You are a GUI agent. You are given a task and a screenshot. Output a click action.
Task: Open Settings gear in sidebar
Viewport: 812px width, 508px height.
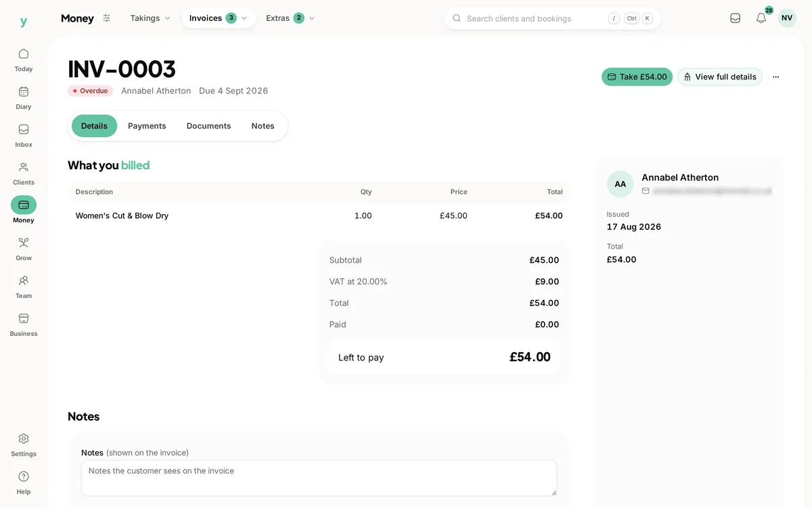[x=24, y=438]
